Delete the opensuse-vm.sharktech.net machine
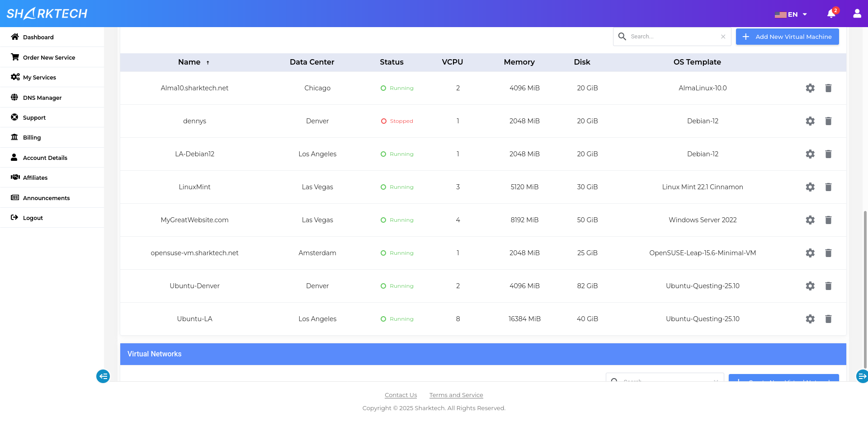 [x=828, y=253]
